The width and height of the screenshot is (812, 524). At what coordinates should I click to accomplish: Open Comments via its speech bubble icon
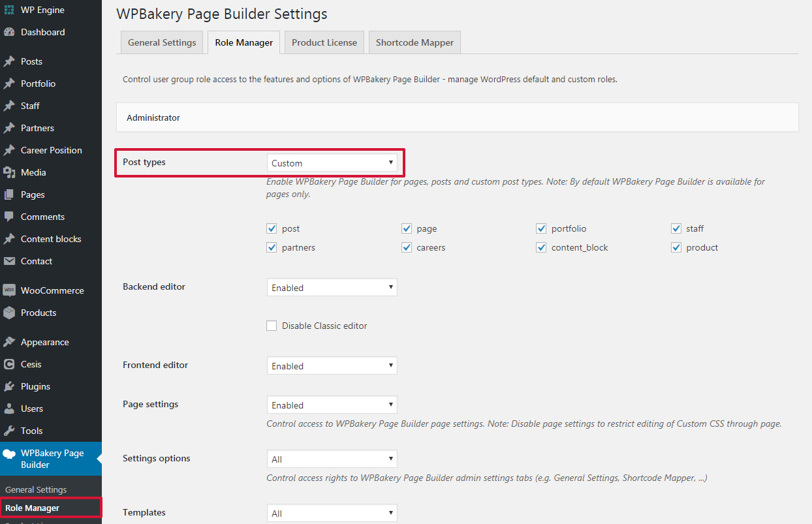click(9, 217)
